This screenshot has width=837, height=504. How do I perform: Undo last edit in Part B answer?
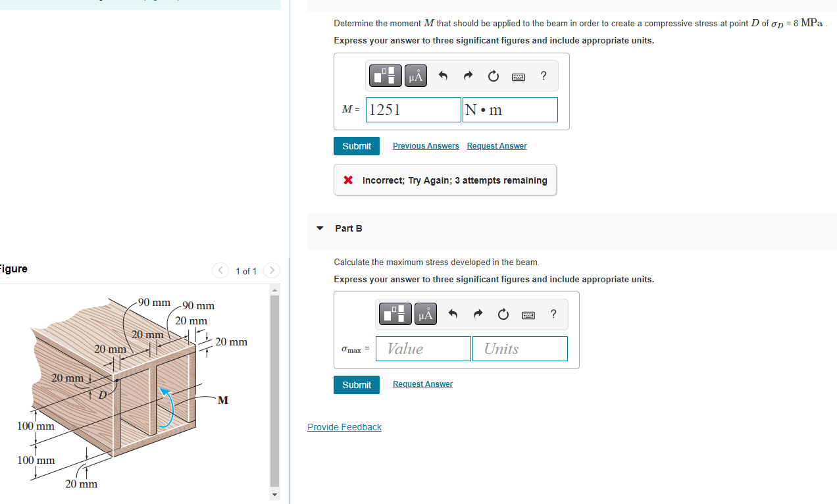(x=453, y=315)
